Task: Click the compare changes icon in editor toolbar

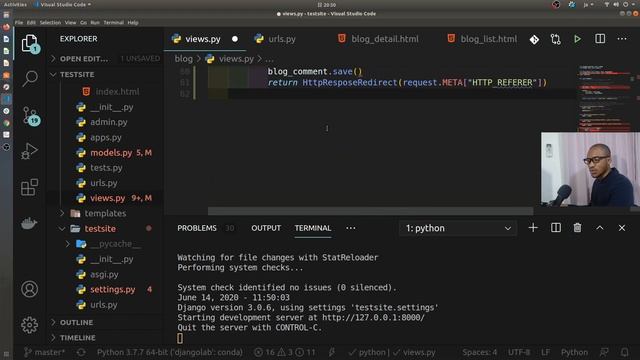Action: pos(556,39)
